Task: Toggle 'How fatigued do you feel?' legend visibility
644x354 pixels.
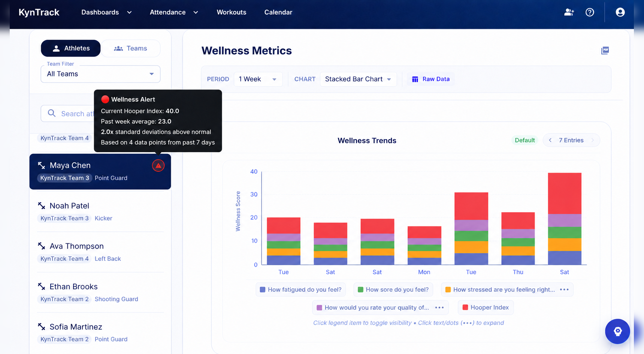Action: [300, 289]
